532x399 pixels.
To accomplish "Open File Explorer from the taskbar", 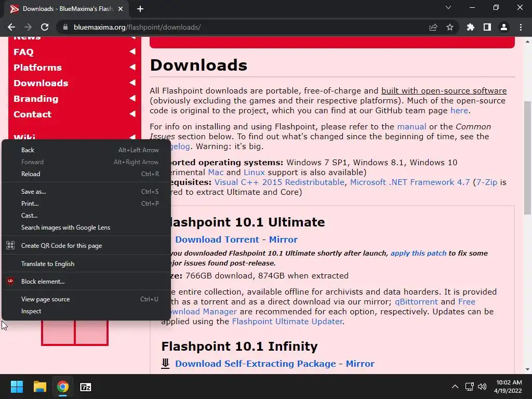I will coord(39,387).
